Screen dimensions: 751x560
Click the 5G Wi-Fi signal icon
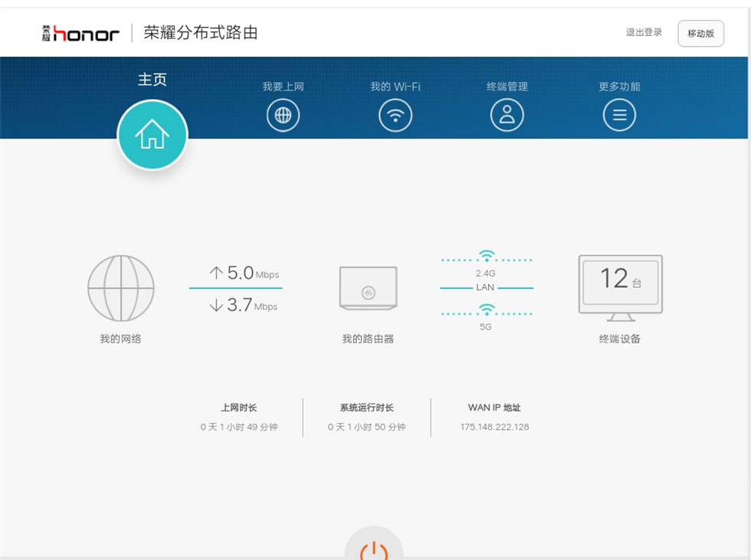pos(486,310)
